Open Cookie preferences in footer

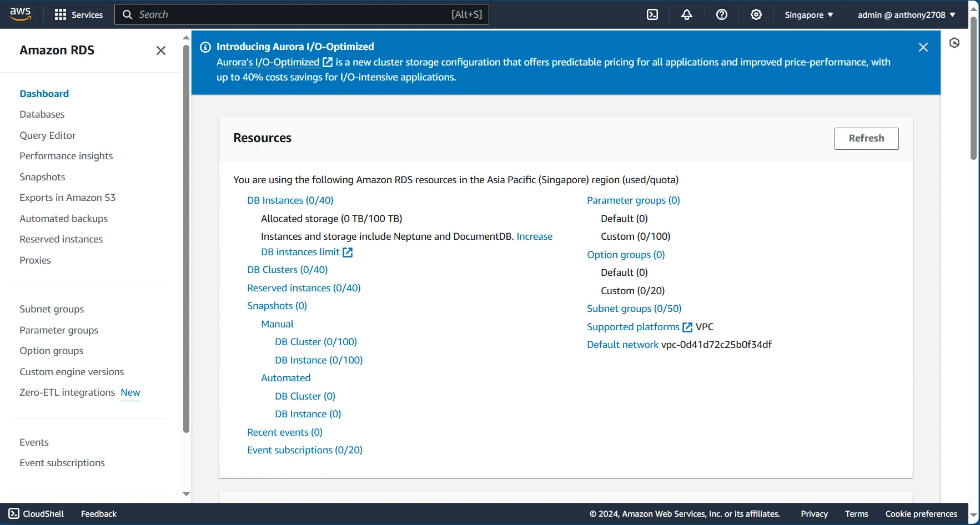[x=921, y=514]
